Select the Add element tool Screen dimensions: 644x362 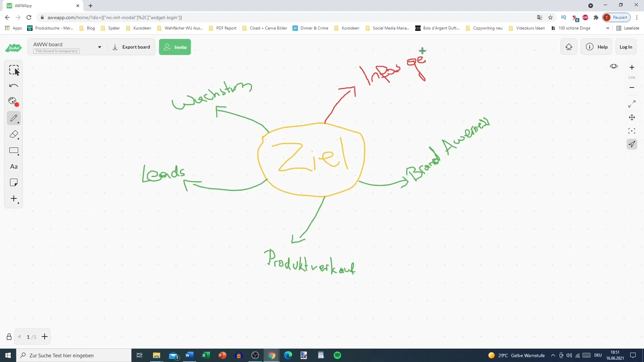click(x=14, y=199)
